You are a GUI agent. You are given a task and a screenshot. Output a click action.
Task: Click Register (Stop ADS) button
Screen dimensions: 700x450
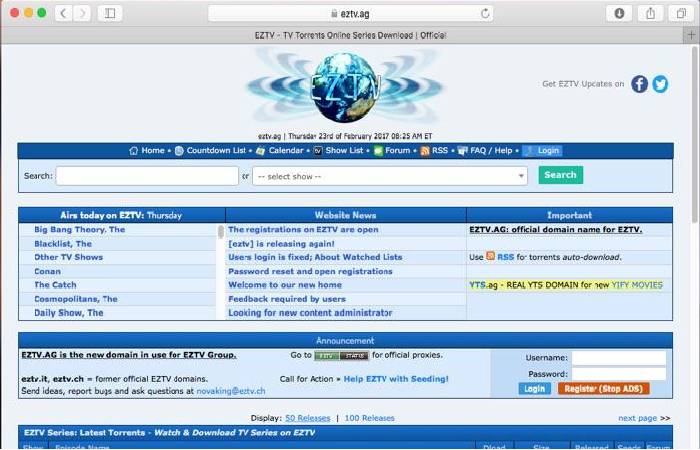(x=603, y=388)
